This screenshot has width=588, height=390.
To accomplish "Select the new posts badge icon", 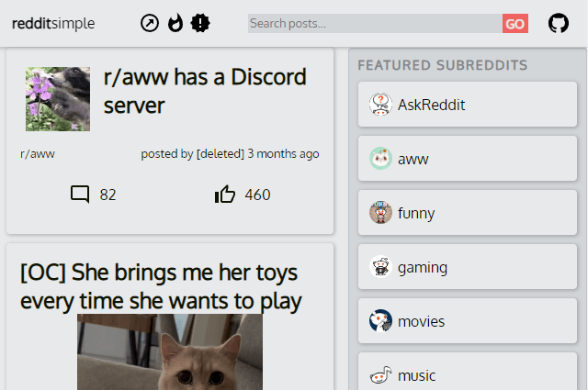I will (x=200, y=23).
